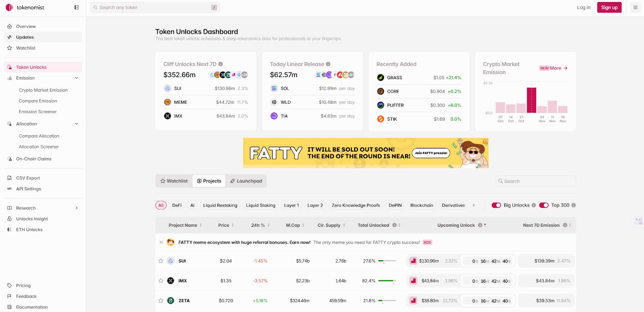Open Crypto Market Emission in sidebar
The width and height of the screenshot is (644, 312).
click(43, 90)
